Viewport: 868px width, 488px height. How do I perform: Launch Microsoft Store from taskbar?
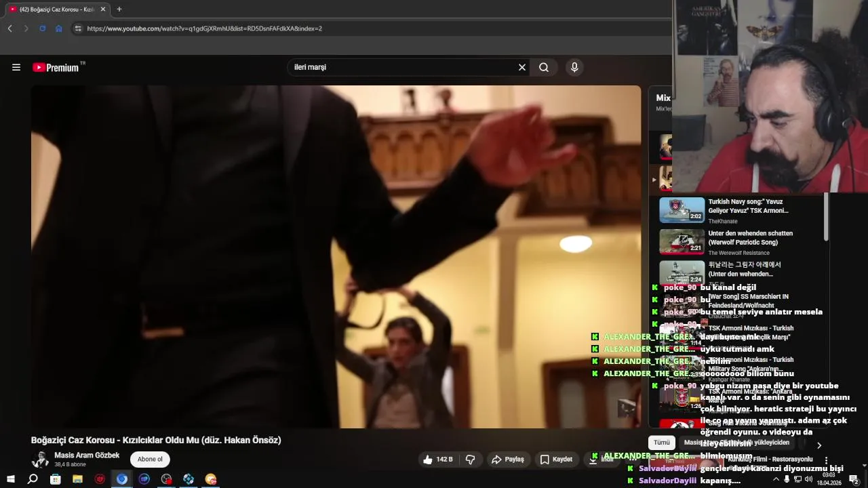coord(55,479)
